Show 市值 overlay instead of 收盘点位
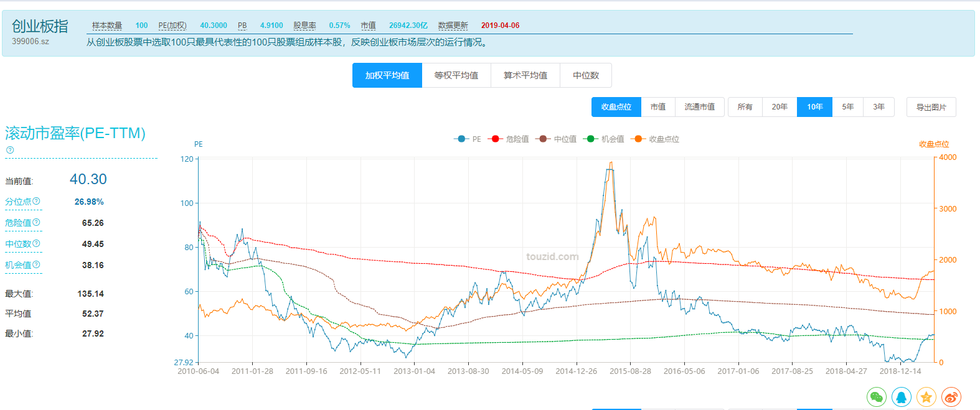 (x=658, y=107)
